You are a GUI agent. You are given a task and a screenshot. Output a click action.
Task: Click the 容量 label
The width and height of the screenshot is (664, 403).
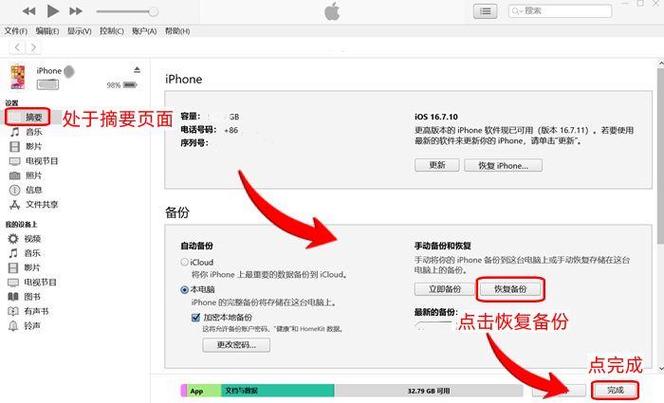pyautogui.click(x=190, y=116)
